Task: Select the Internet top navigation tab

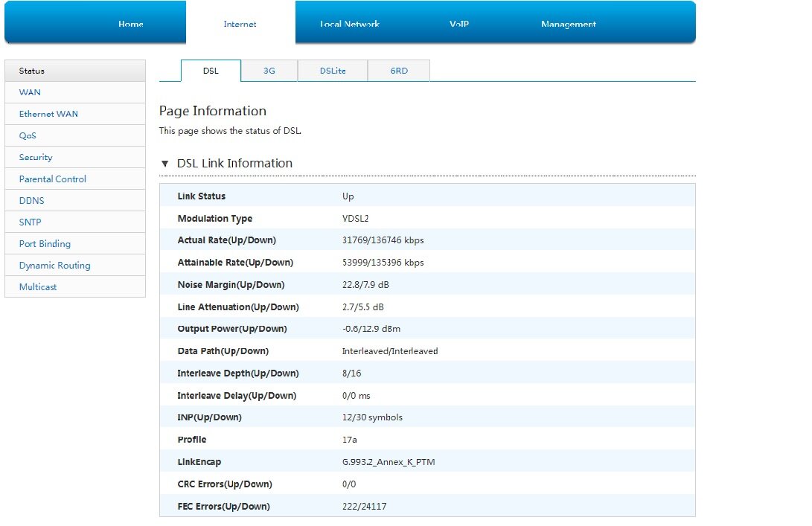Action: pyautogui.click(x=240, y=24)
